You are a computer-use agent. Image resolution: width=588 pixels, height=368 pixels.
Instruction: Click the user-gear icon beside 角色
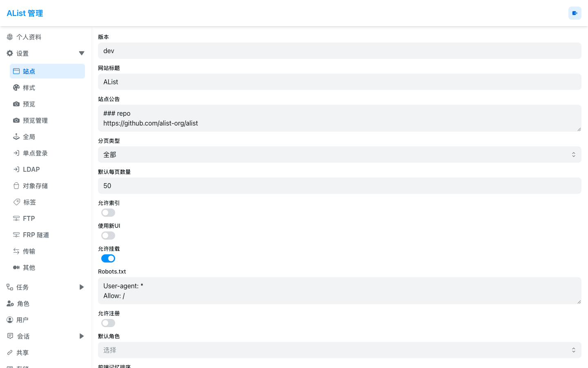click(x=10, y=303)
